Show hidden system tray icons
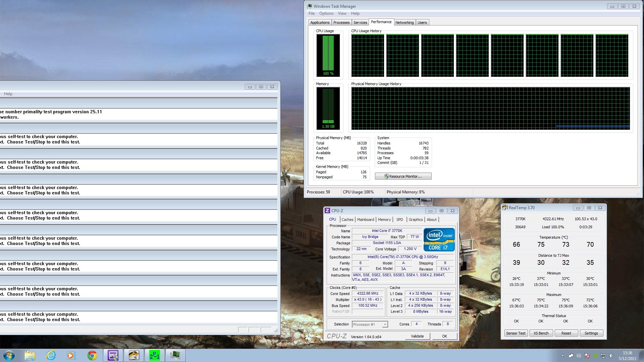 (562, 356)
